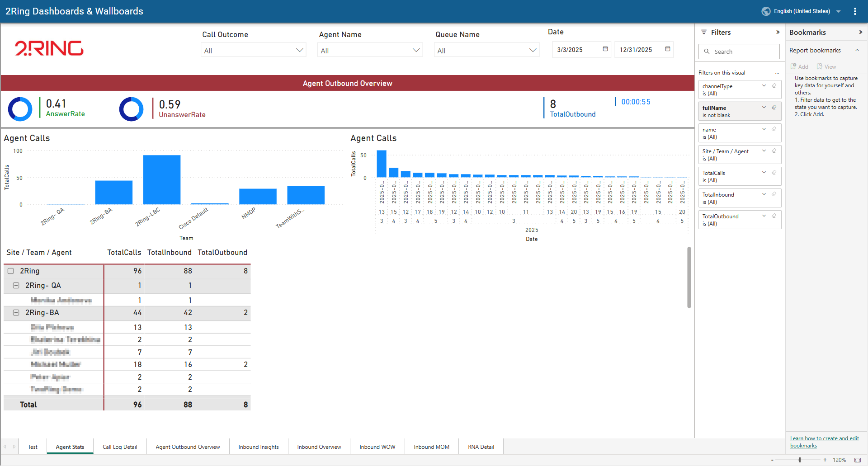Collapse the Bookmarks pane with the double chevron

point(860,32)
